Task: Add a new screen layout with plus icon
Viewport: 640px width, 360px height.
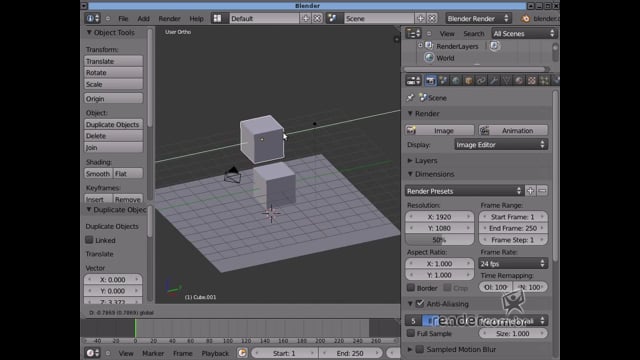Action: [305, 18]
